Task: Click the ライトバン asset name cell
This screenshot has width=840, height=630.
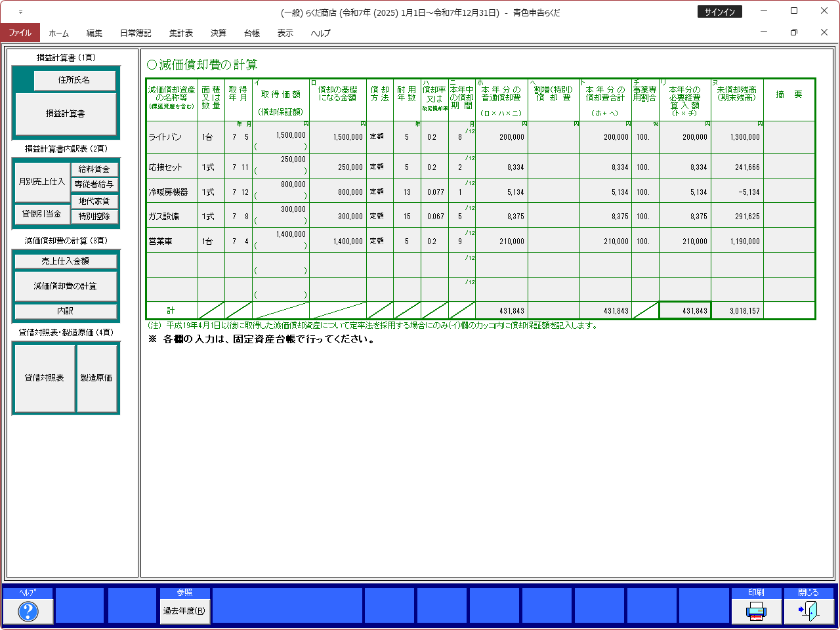Action: (172, 137)
